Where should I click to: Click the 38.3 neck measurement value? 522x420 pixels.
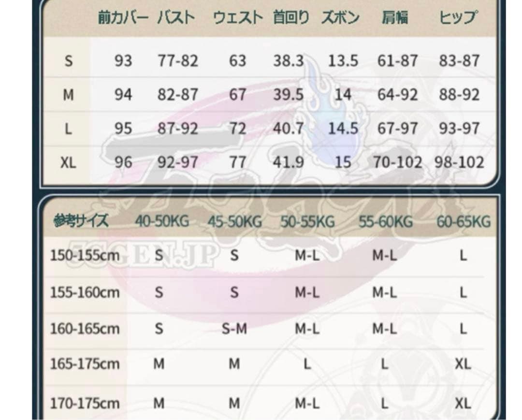click(x=289, y=61)
